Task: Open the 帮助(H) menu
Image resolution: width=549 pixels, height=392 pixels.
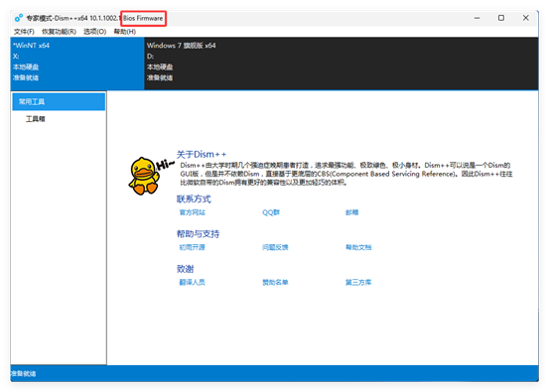Action: coord(125,32)
